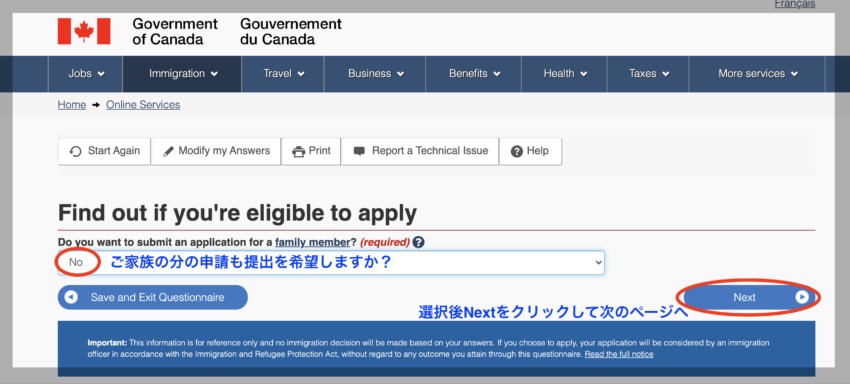Expand the More services menu
Image resolution: width=850 pixels, height=384 pixels.
pos(757,74)
